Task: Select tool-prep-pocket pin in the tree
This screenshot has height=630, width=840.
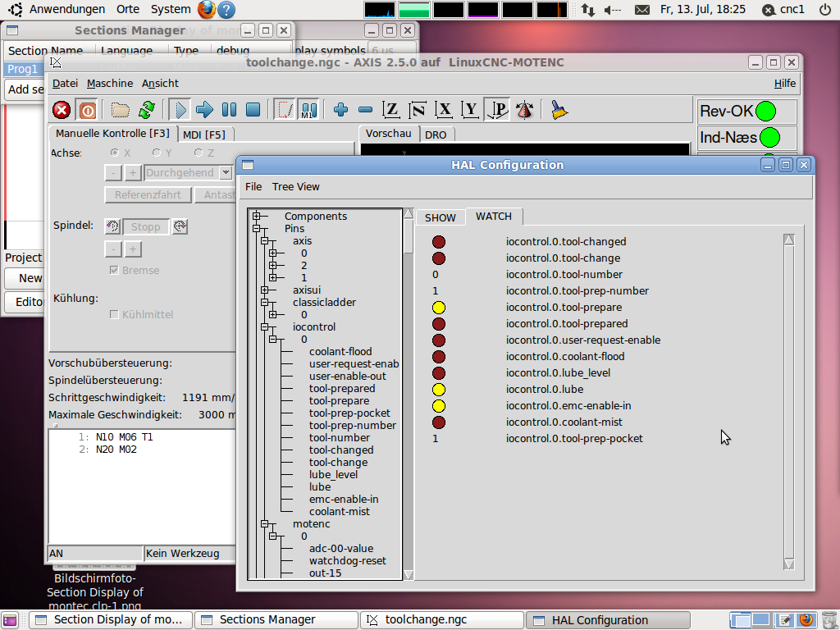Action: point(349,413)
